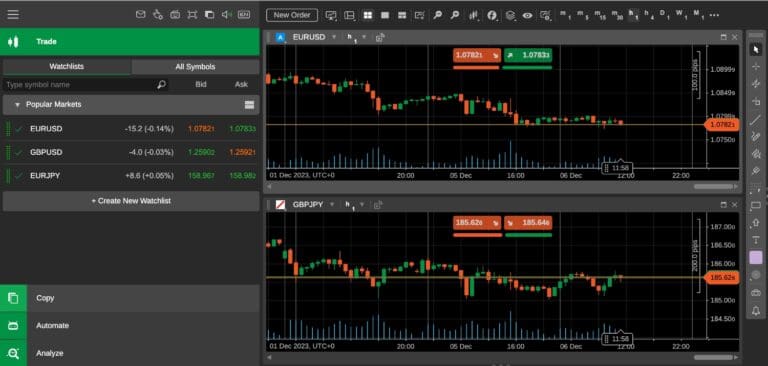
Task: Open the fullscreen layout icon
Action: click(x=192, y=15)
